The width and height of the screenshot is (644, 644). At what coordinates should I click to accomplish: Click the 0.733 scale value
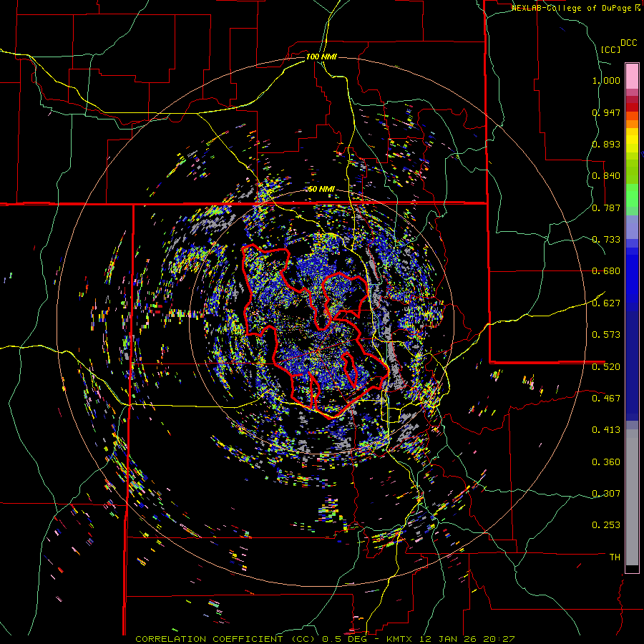(x=606, y=240)
